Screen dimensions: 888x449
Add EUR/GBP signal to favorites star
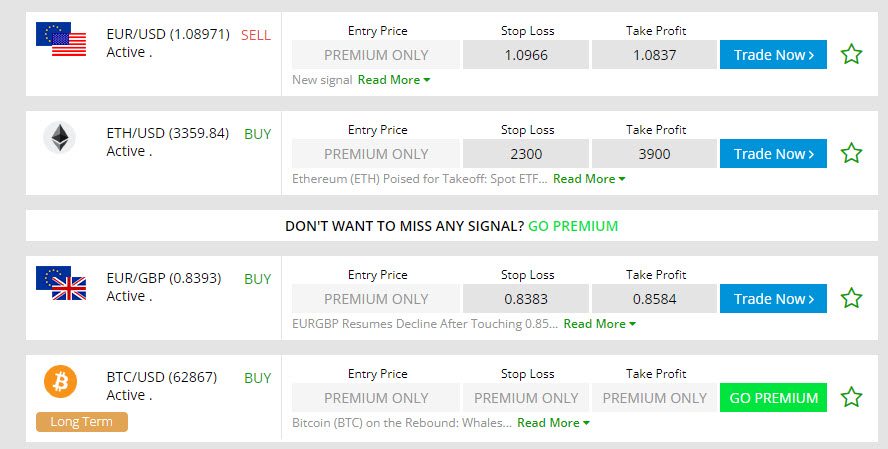851,298
